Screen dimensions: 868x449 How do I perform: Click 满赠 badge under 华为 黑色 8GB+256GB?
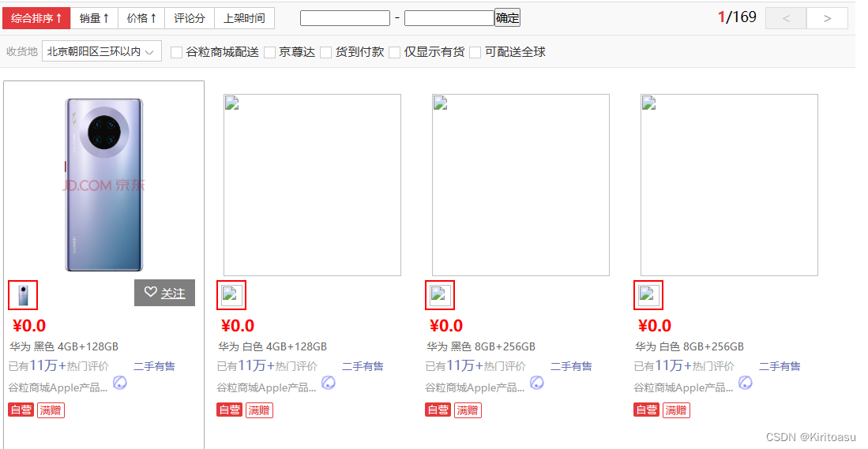[468, 410]
